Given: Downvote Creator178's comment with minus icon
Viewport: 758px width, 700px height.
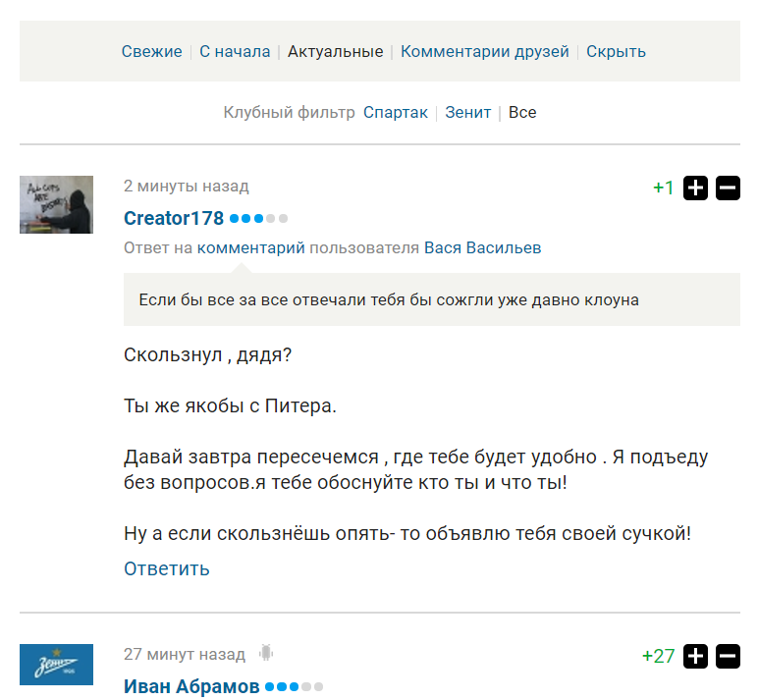Looking at the screenshot, I should coord(728,188).
